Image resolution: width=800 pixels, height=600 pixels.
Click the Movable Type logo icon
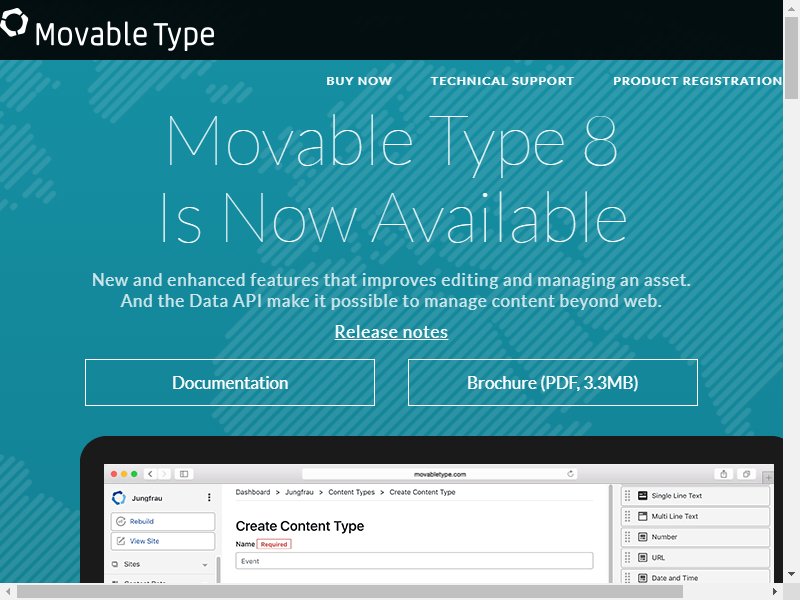pos(14,22)
